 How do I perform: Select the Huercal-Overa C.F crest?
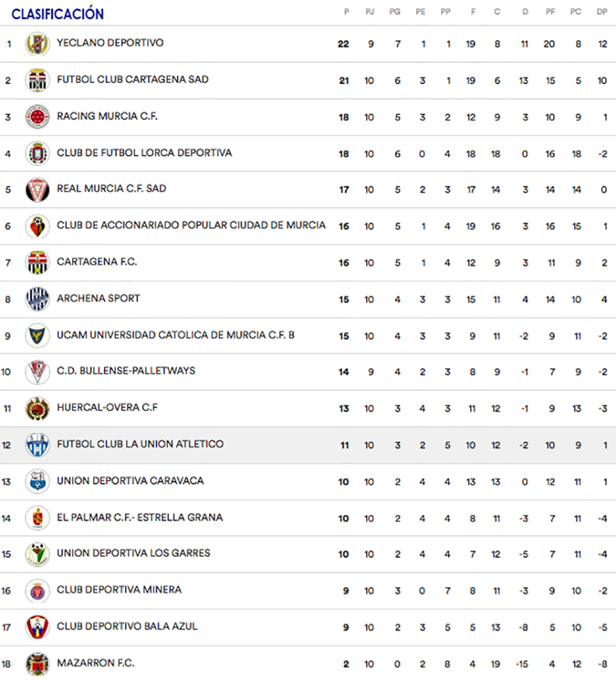click(37, 408)
